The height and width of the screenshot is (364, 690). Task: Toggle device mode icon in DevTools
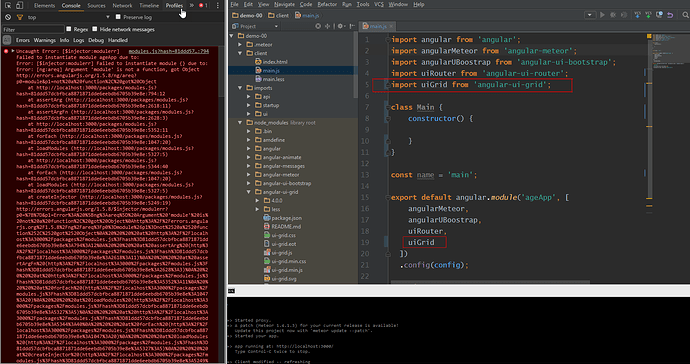[19, 5]
